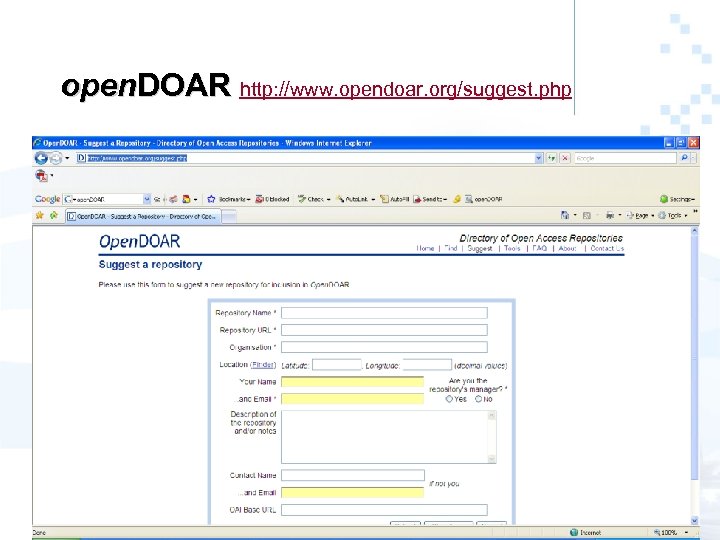The height and width of the screenshot is (540, 720).
Task: Click the OAI Base URL field
Action: 384,510
